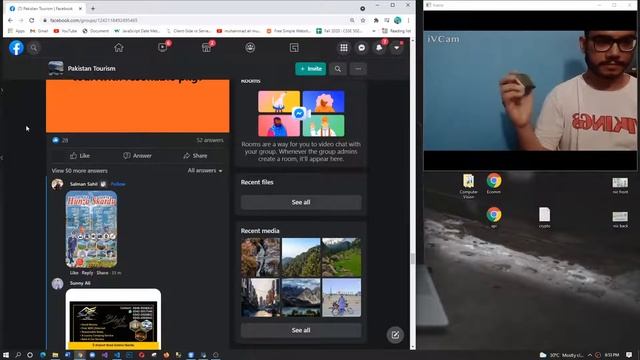The height and width of the screenshot is (360, 640).
Task: Open the YouTube bookmark
Action: pos(65,31)
